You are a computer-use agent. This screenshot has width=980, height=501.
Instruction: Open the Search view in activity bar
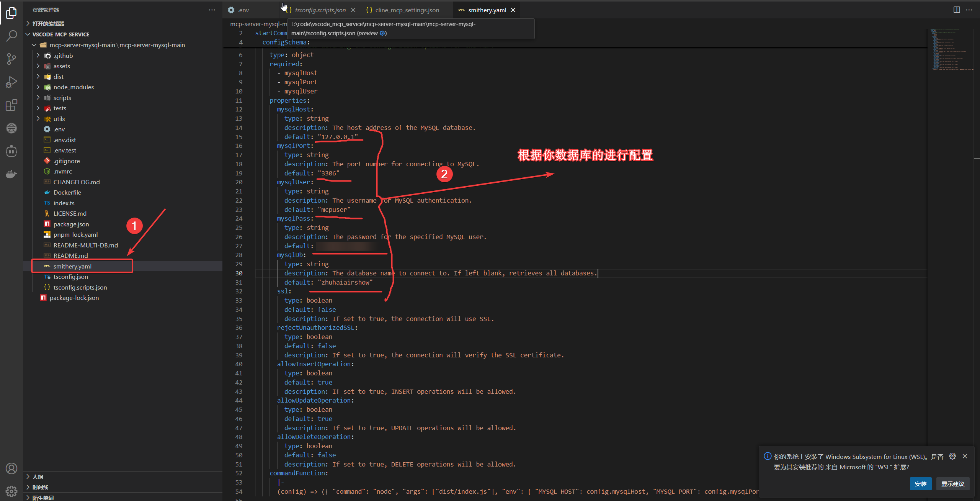[11, 36]
